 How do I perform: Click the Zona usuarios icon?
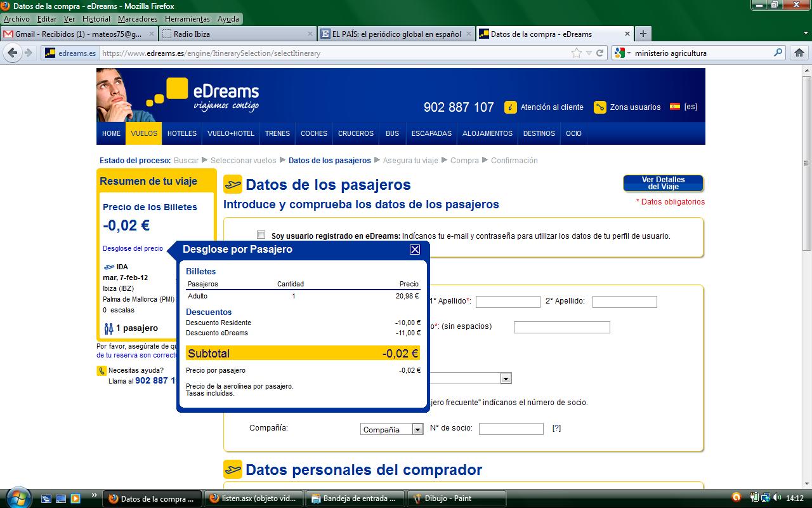point(600,107)
